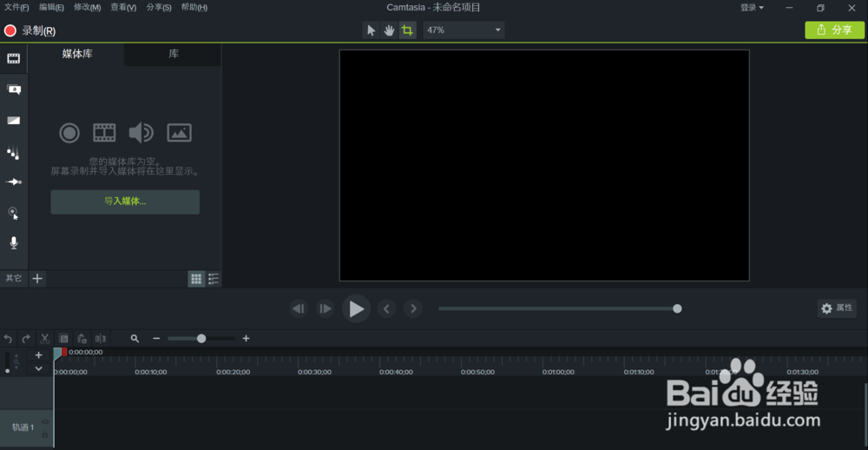Click the Paste clipboard icon

point(82,339)
